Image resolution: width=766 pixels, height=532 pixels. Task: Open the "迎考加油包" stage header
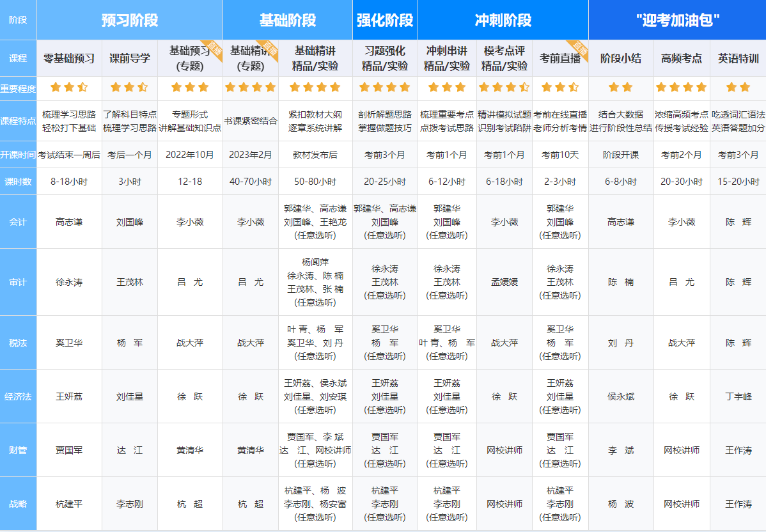[x=677, y=20]
